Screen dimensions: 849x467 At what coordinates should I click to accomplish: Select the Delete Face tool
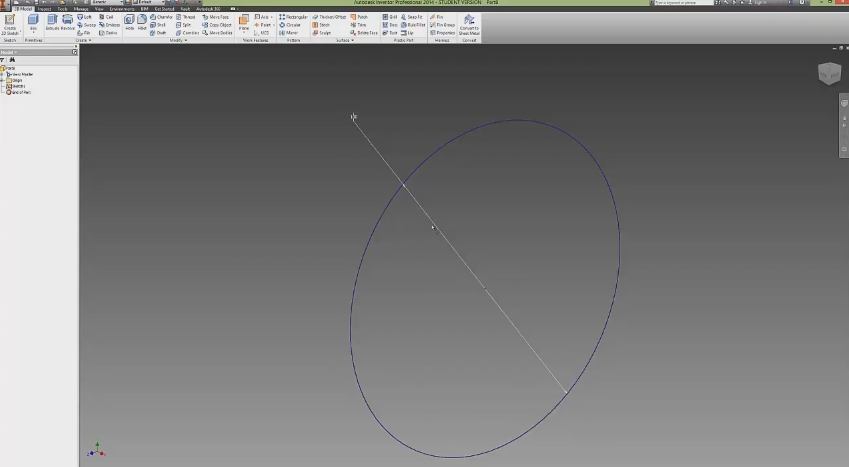tap(364, 33)
